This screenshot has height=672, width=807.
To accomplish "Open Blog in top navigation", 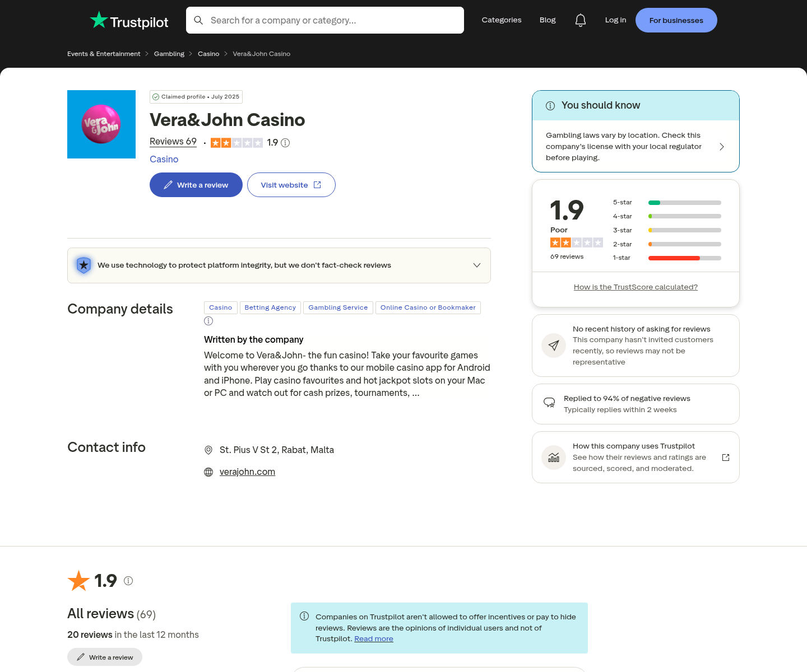I will coord(548,20).
